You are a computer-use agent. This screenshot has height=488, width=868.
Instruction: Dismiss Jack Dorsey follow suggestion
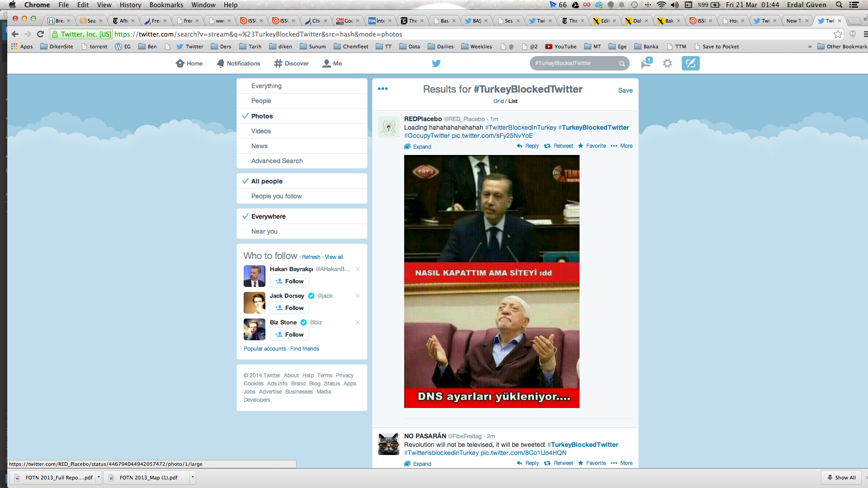[x=358, y=296]
